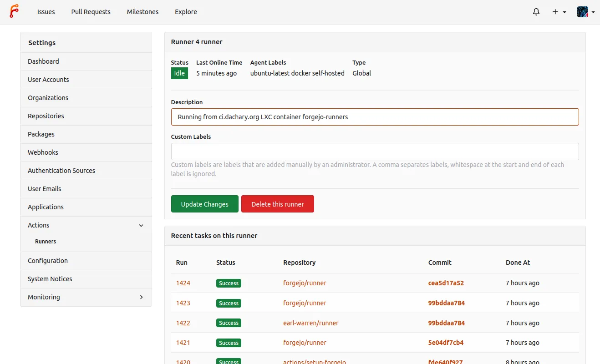Click into the Custom Labels field
Image resolution: width=600 pixels, height=364 pixels.
click(x=374, y=152)
